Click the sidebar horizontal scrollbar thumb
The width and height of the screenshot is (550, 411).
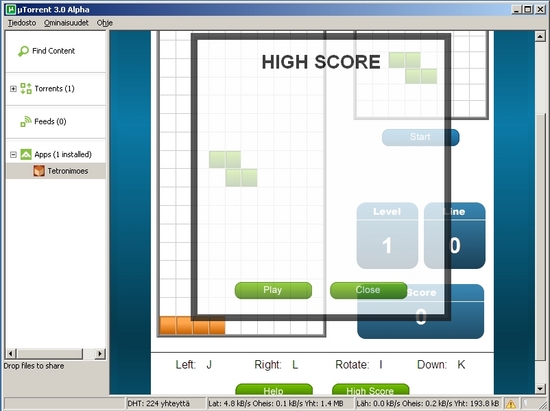coord(49,353)
